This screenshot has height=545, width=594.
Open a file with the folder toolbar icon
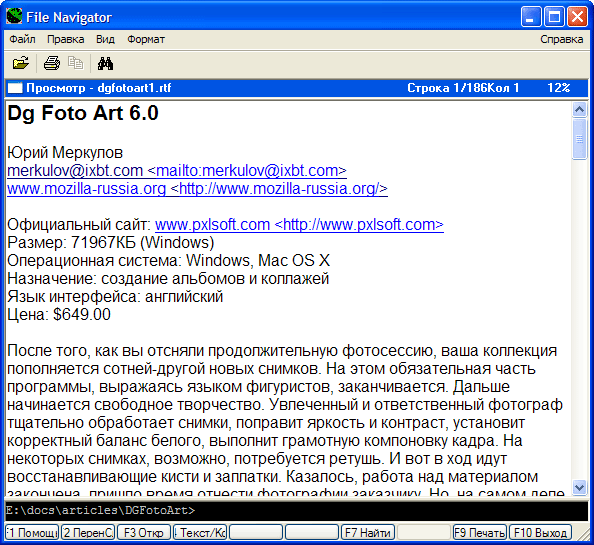[20, 63]
